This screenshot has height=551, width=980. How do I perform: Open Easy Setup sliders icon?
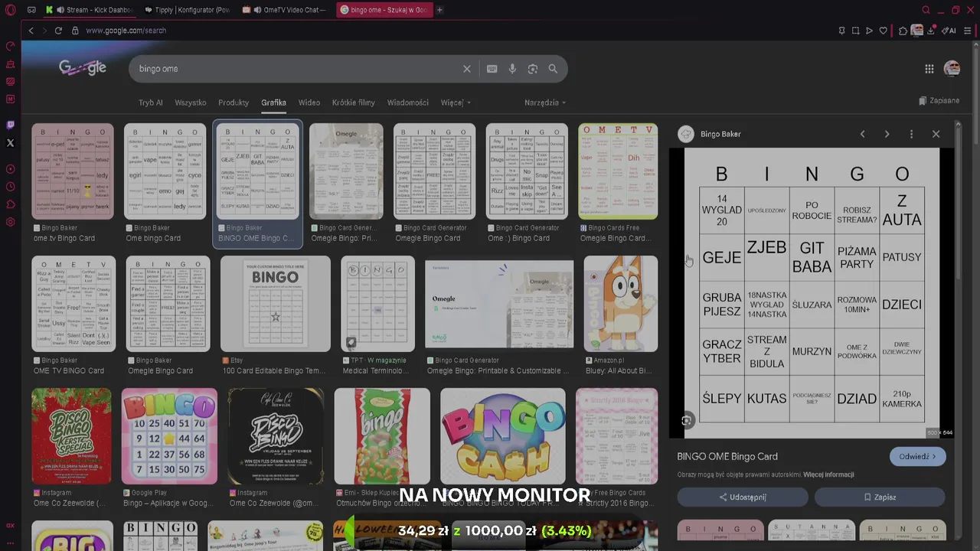pyautogui.click(x=968, y=31)
